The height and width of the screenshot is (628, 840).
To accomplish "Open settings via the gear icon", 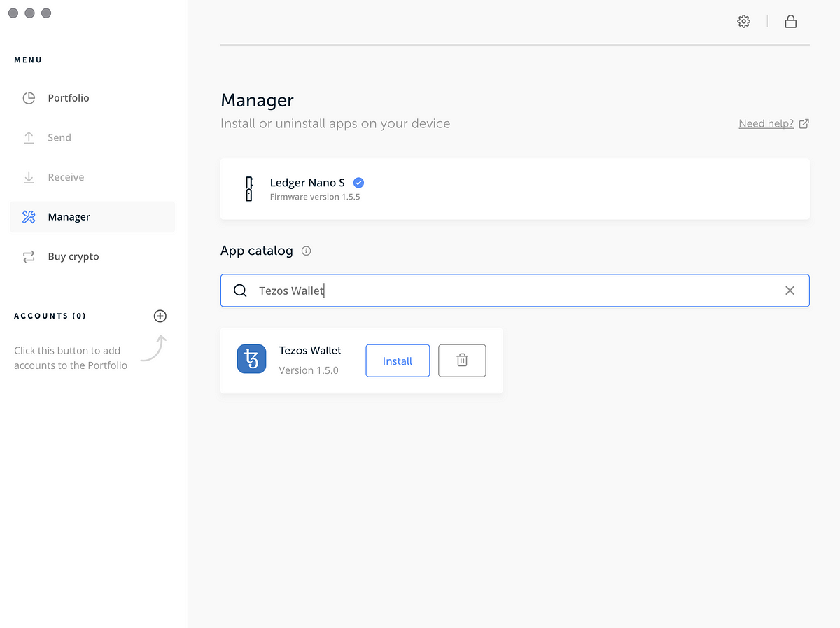I will point(743,22).
